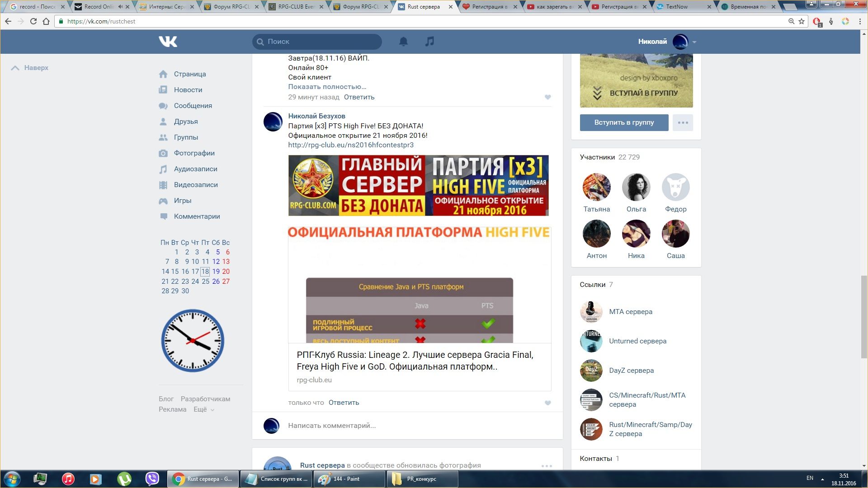Switch to record Поиск Google tab
Viewport: 868px width, 488px height.
pos(37,7)
